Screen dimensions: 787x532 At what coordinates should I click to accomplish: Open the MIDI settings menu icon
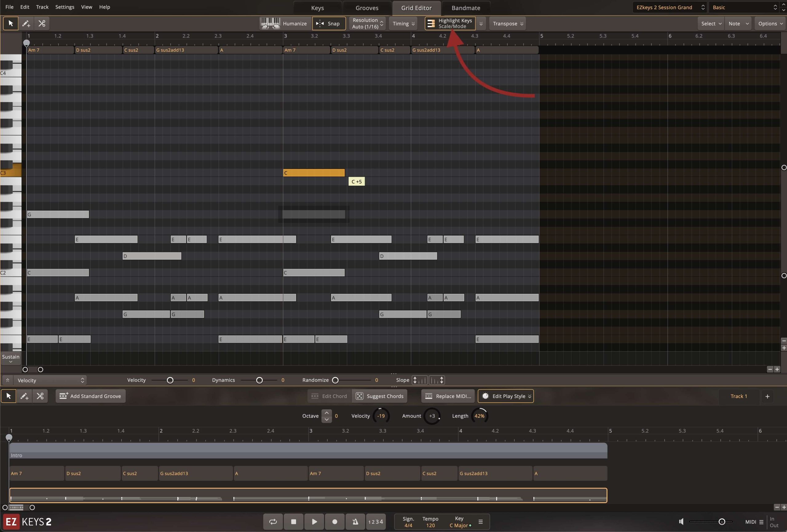[761, 522]
